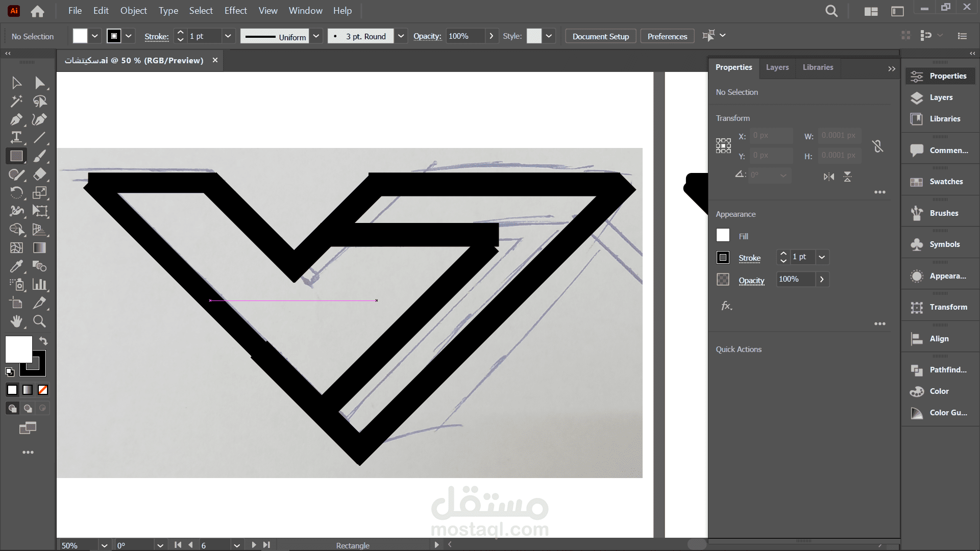Set fill to None mode
980x551 pixels.
pos(43,390)
